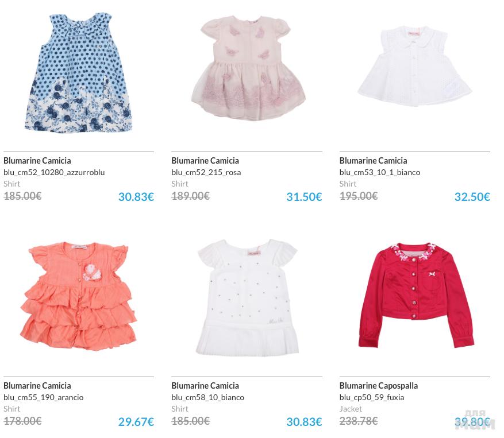Click the blu_cm53_10_1_bianco product code
The width and height of the screenshot is (504, 438).
point(380,172)
